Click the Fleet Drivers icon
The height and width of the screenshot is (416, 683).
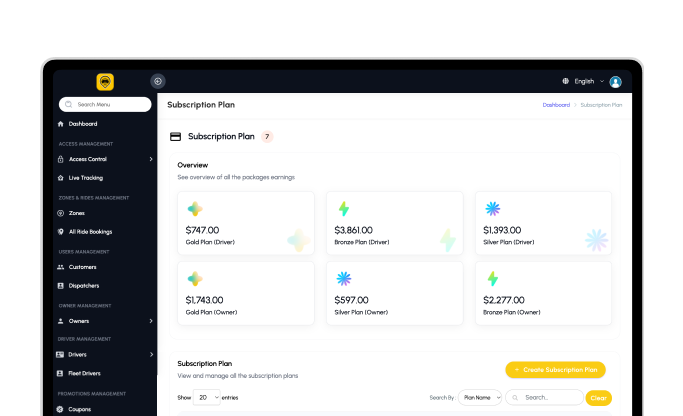60,373
